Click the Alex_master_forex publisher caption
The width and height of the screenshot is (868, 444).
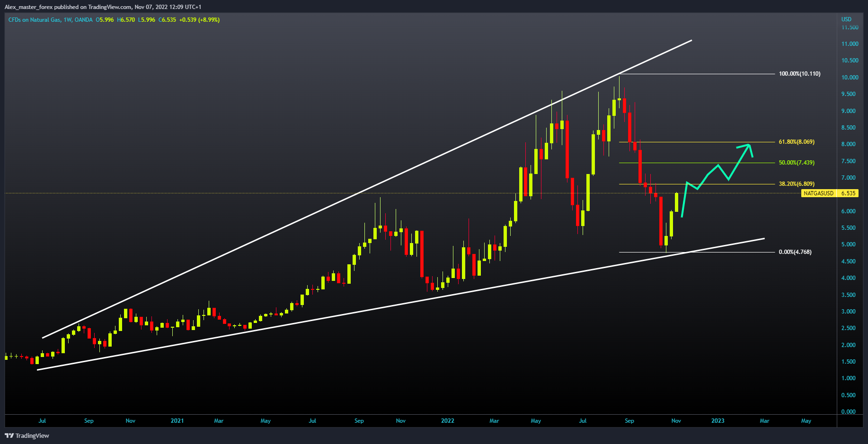point(103,7)
